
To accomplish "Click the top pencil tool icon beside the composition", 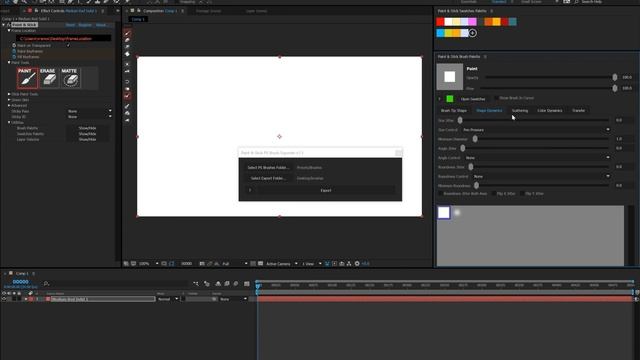I will tap(127, 33).
